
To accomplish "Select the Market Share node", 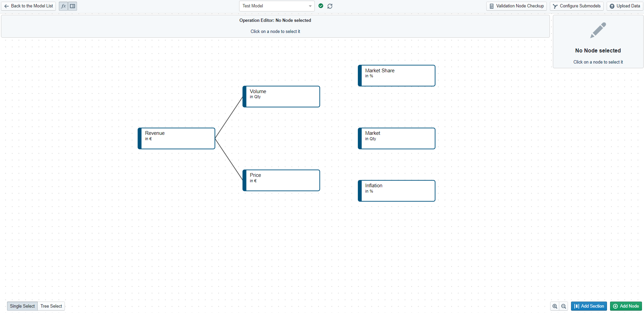I will pos(397,76).
